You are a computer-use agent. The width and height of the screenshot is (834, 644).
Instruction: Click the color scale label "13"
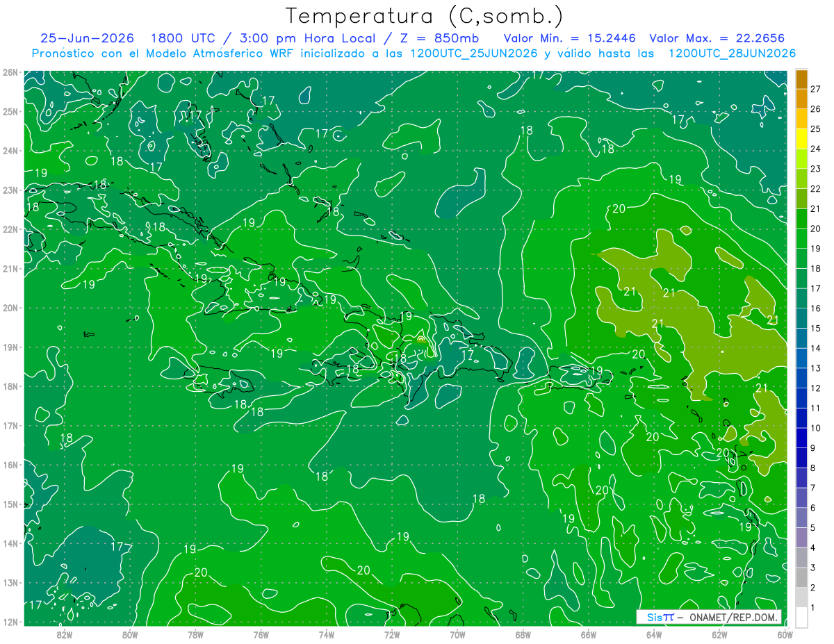tap(816, 368)
